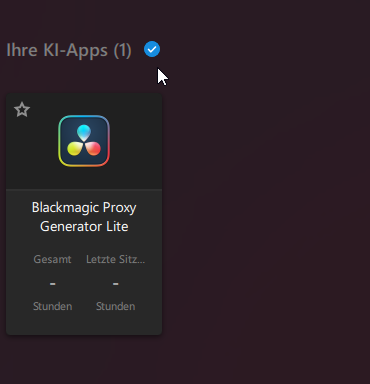Click the dash value under Letzte Sitz...
The image size is (370, 384).
(x=116, y=284)
